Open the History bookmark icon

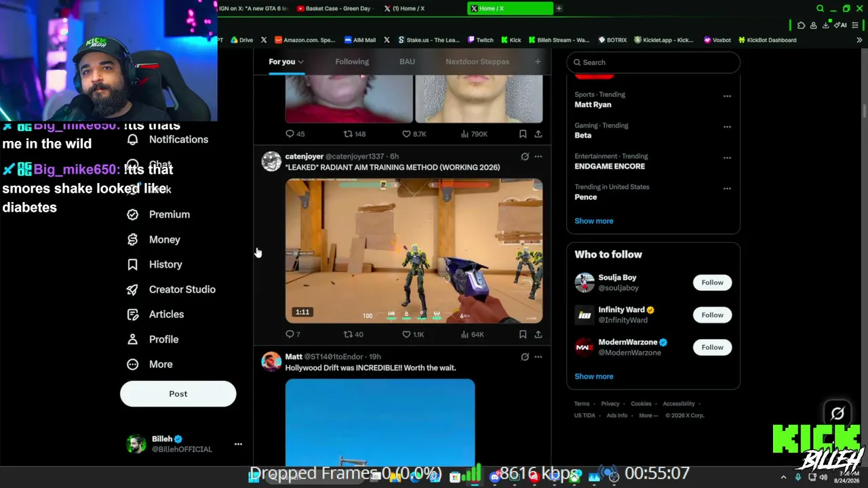pyautogui.click(x=133, y=264)
